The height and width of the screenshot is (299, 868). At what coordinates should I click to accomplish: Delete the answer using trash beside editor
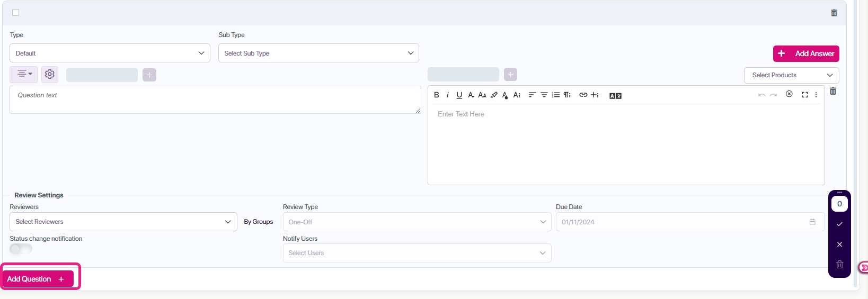point(833,91)
